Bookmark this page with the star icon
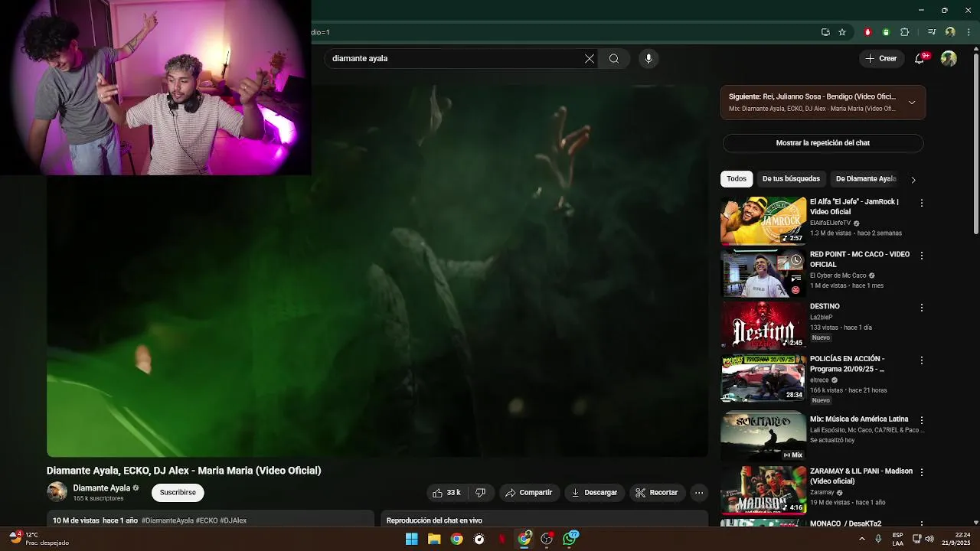 [x=842, y=32]
